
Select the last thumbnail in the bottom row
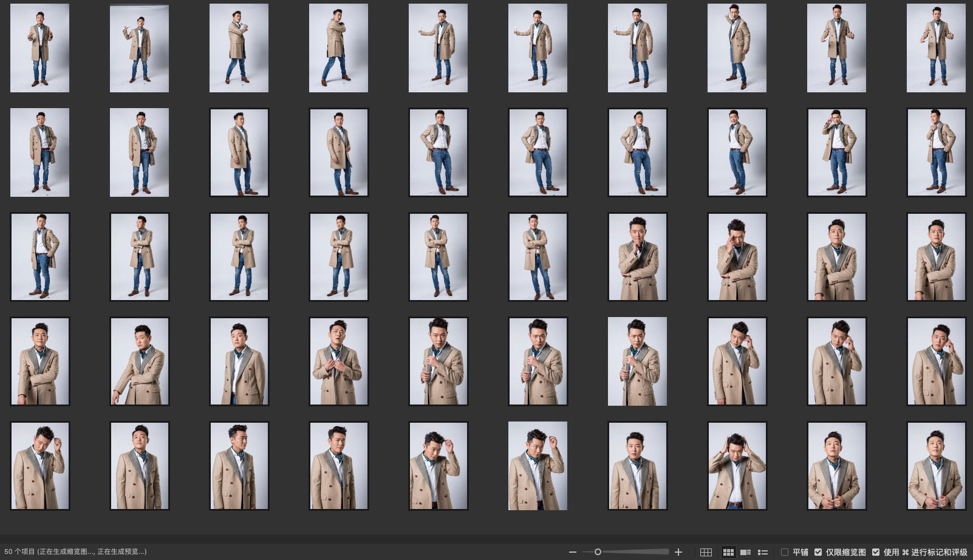[x=936, y=466]
